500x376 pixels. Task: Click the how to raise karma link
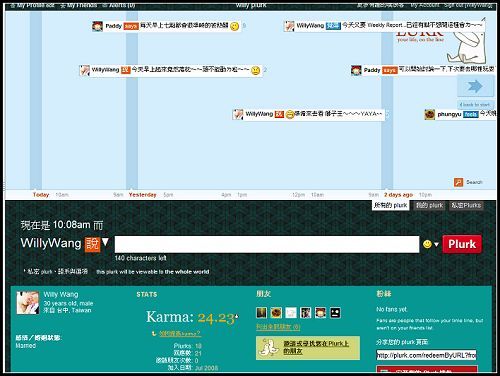coord(180,333)
